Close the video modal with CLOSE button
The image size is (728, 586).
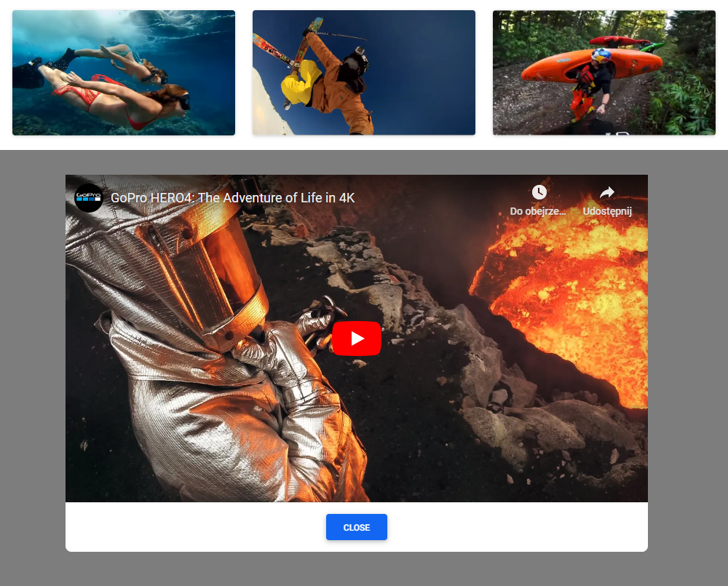(357, 527)
